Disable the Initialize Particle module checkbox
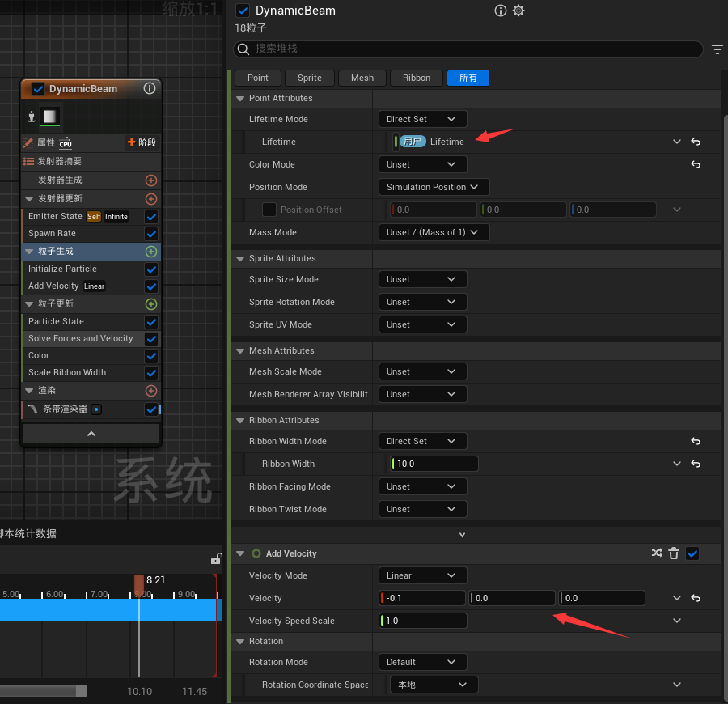 (x=151, y=269)
